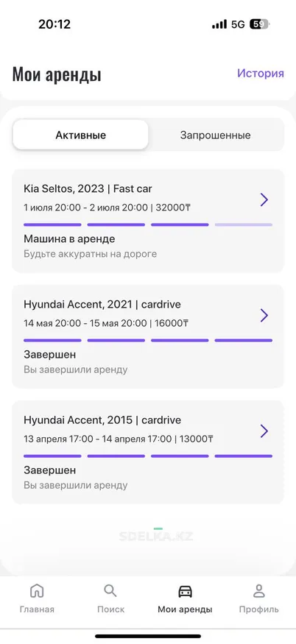Switch to the Запрошенные segment
Image resolution: width=296 pixels, height=644 pixels.
216,135
